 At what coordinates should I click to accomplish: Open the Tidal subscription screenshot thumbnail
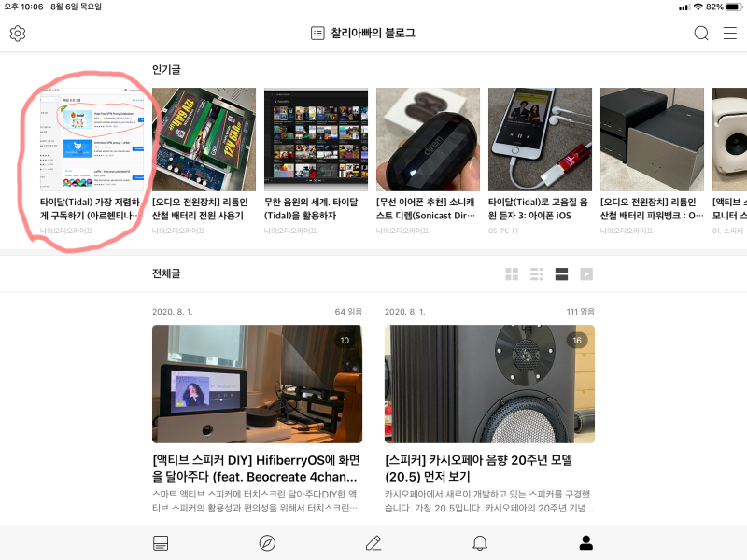coord(92,139)
